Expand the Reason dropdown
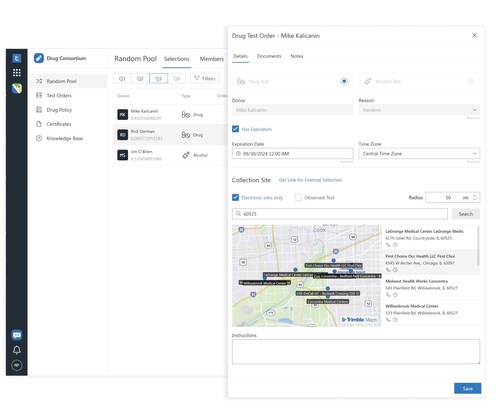Viewport: 500px width, 417px height. click(419, 110)
